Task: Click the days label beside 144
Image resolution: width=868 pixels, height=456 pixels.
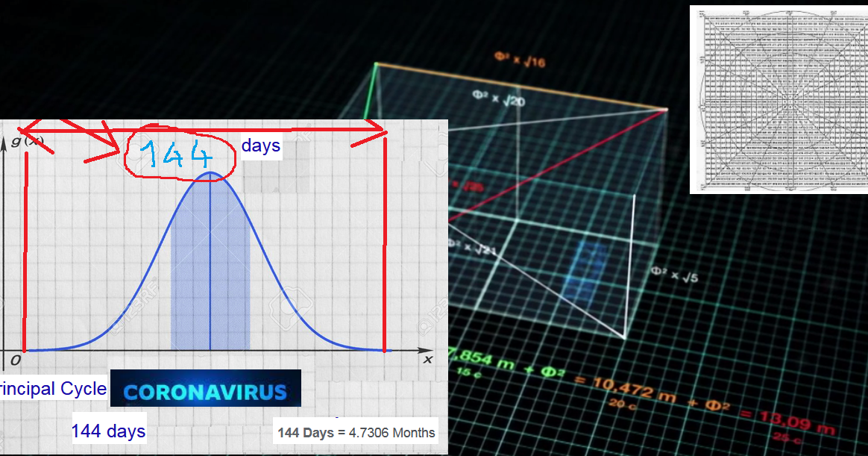Action: (260, 146)
